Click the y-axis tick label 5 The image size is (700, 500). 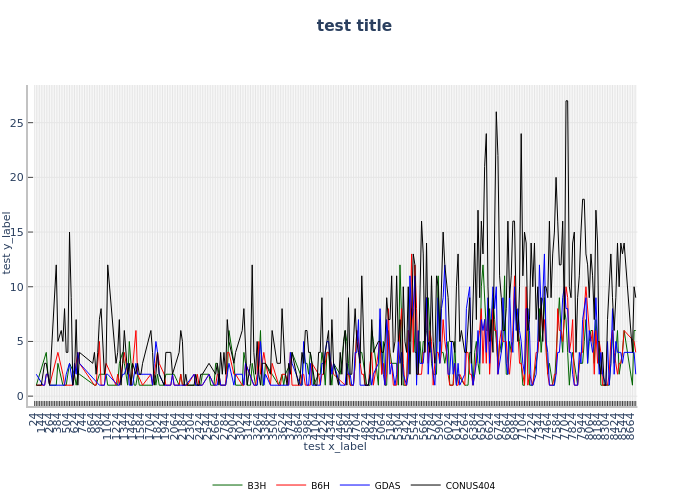18,341
